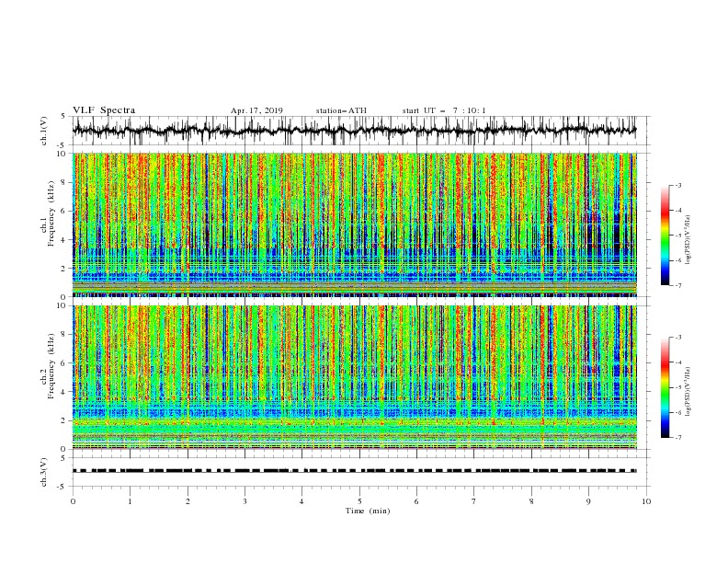The image size is (728, 563).
Task: Click the time axis tick label '5'
Action: pos(359,501)
